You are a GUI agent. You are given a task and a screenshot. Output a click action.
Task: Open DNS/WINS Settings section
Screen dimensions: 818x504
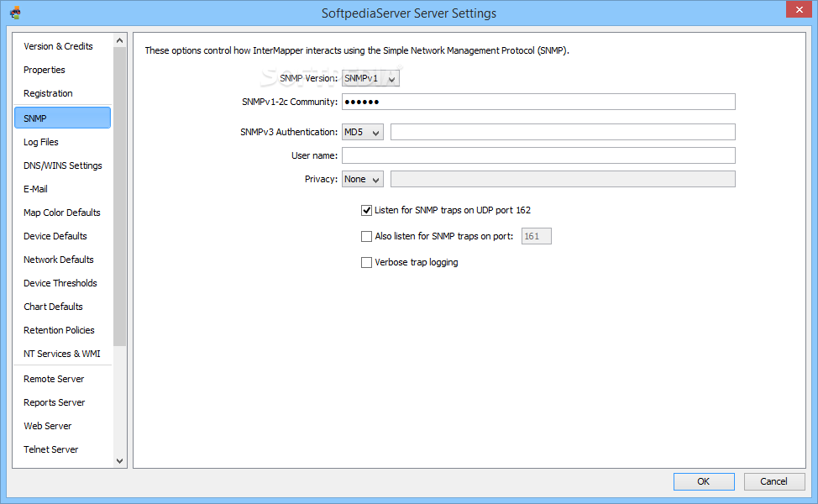(63, 165)
